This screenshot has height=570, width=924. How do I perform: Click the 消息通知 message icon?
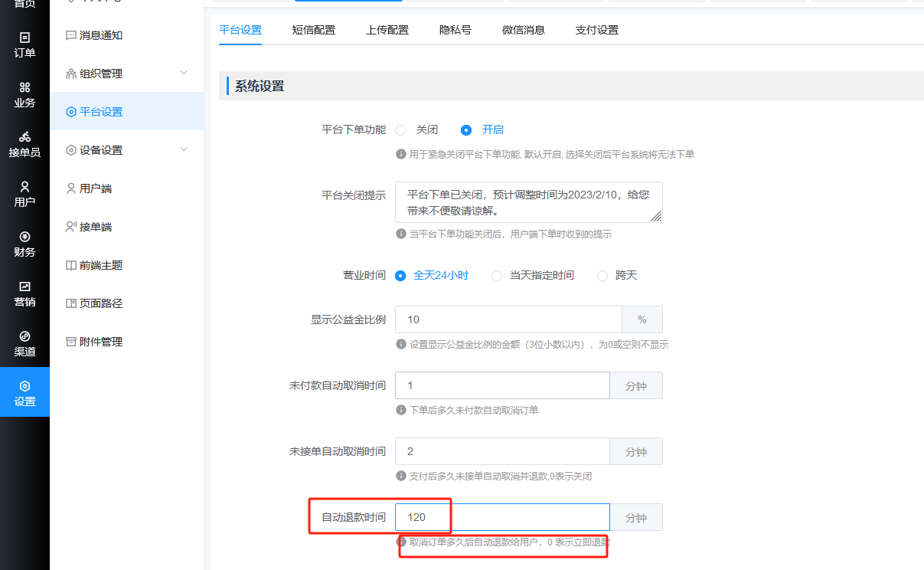point(71,35)
